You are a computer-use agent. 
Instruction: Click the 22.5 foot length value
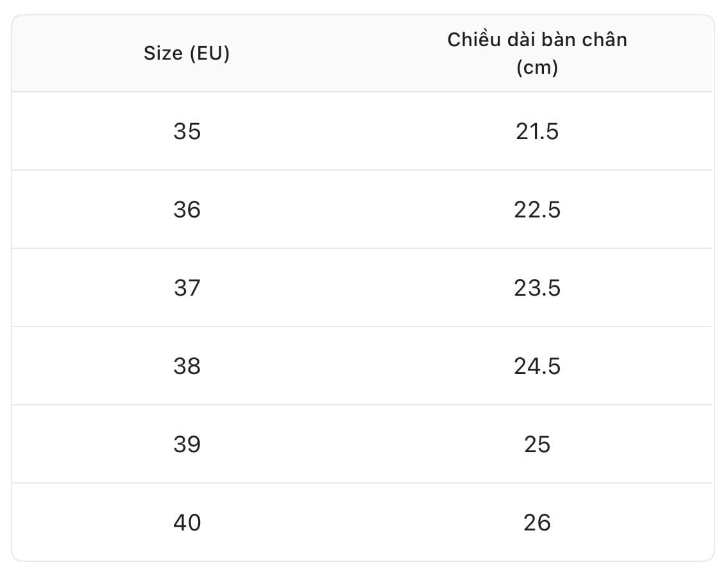pyautogui.click(x=537, y=210)
